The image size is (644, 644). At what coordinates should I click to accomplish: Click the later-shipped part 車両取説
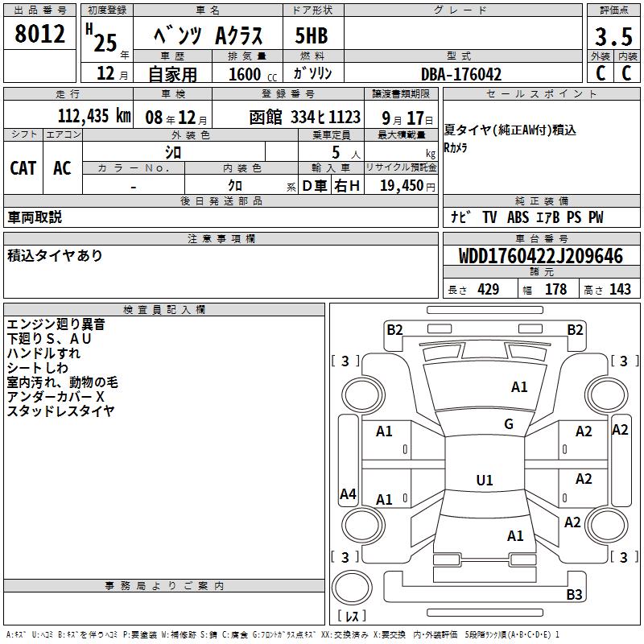click(35, 217)
